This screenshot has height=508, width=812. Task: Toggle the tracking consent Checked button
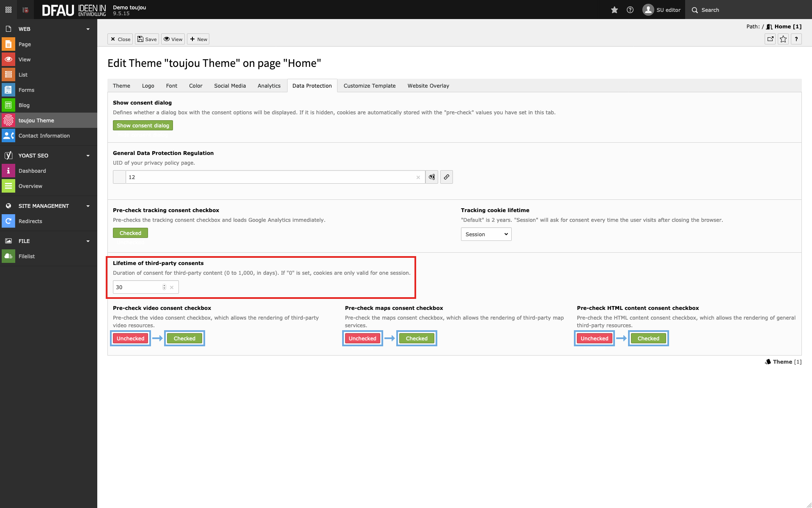click(x=130, y=233)
